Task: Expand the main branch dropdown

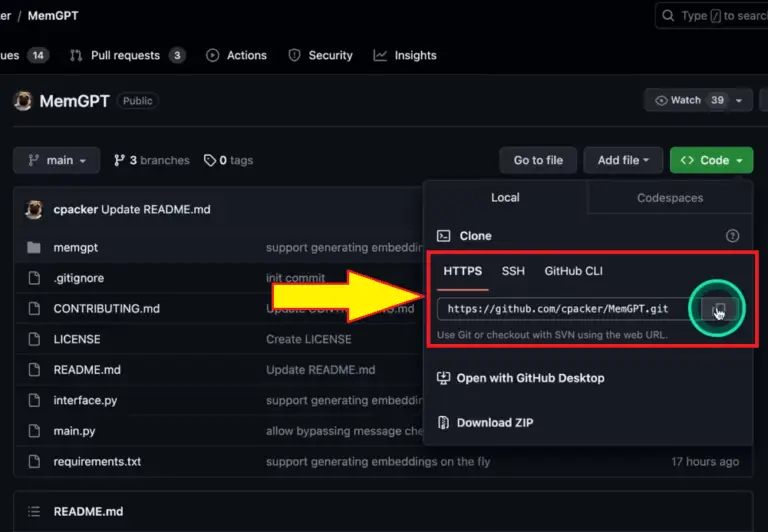Action: tap(57, 160)
